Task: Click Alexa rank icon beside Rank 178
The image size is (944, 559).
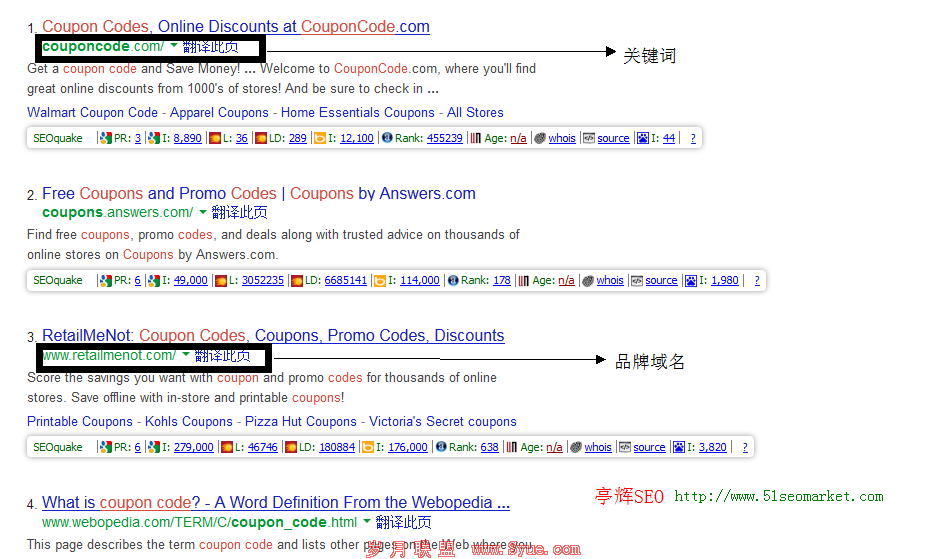Action: click(x=453, y=280)
